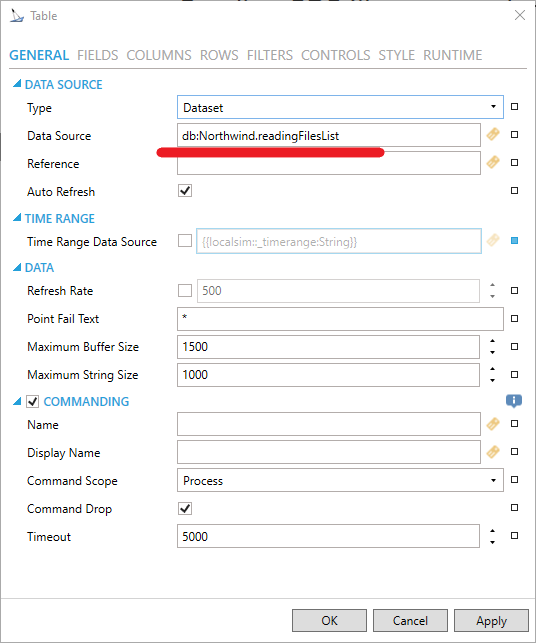Click the blue binding square beside Time Range

point(514,241)
